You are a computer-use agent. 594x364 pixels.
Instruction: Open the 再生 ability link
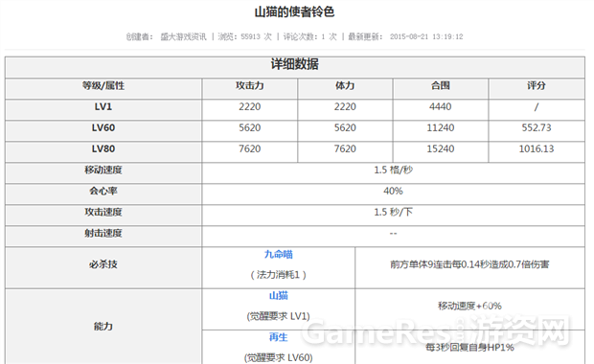pyautogui.click(x=279, y=337)
